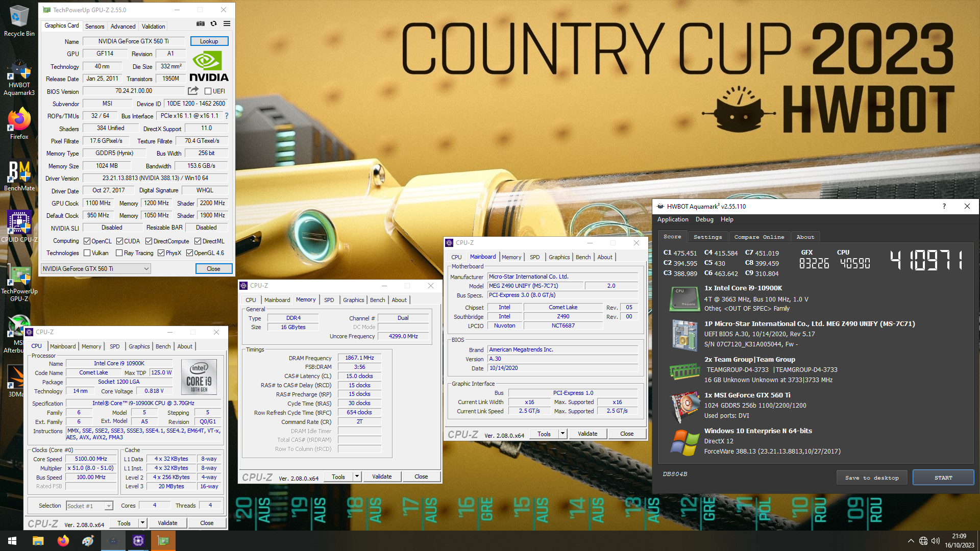Open TechPowerUp GPU-Z desktop shortcut
This screenshot has height=551, width=980.
(19, 282)
